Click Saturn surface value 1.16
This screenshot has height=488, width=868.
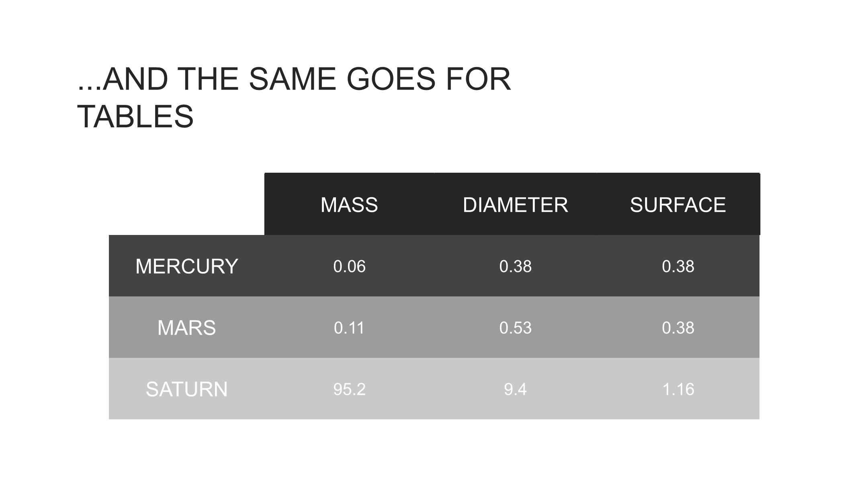[x=678, y=390]
